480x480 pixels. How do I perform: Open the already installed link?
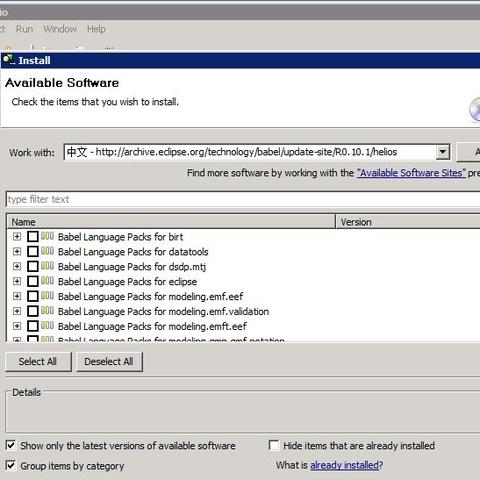[x=344, y=465]
